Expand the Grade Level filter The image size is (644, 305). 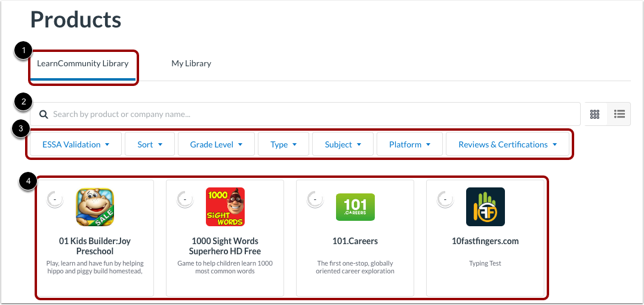(217, 144)
